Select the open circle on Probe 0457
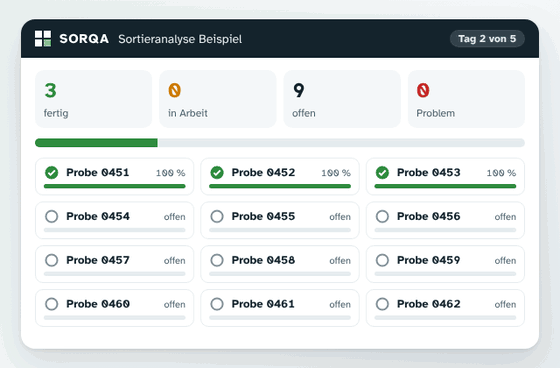 point(51,260)
